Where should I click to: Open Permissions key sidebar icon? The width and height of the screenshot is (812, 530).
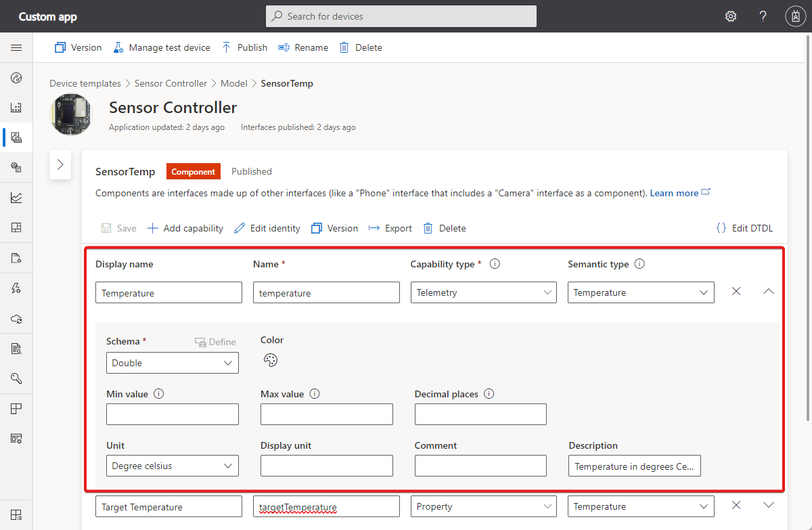click(16, 378)
